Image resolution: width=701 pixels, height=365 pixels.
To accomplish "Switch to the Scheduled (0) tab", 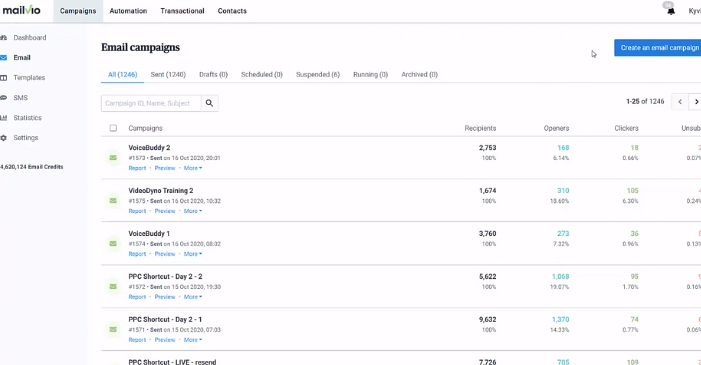I will (x=262, y=75).
